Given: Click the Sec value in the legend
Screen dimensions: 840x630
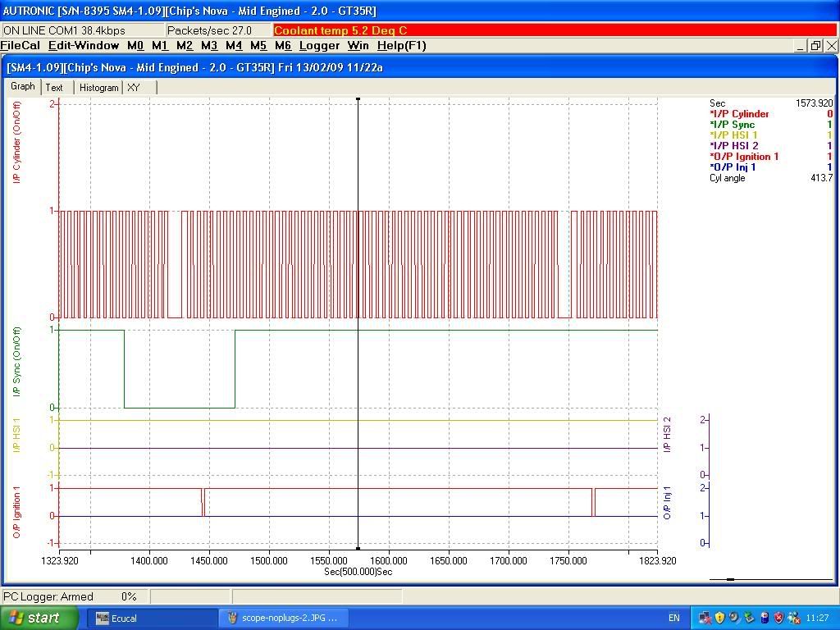Looking at the screenshot, I should [815, 103].
